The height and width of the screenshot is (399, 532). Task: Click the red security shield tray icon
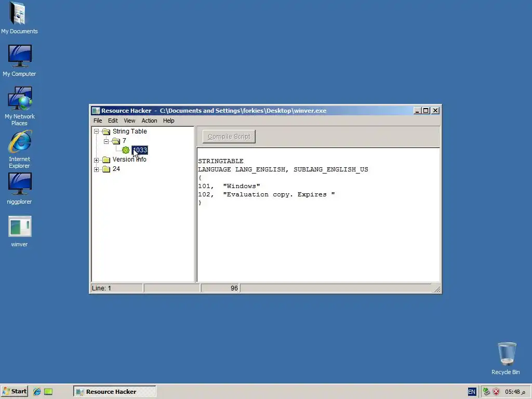[496, 392]
